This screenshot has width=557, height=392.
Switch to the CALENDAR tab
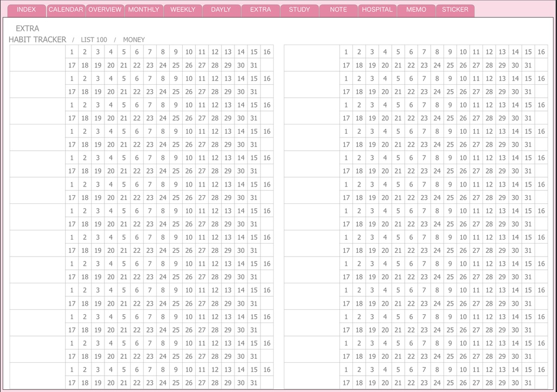(66, 10)
